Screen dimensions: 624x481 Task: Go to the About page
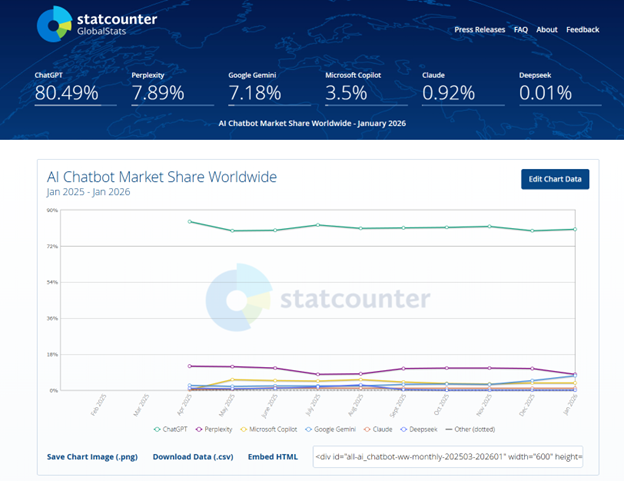(547, 29)
